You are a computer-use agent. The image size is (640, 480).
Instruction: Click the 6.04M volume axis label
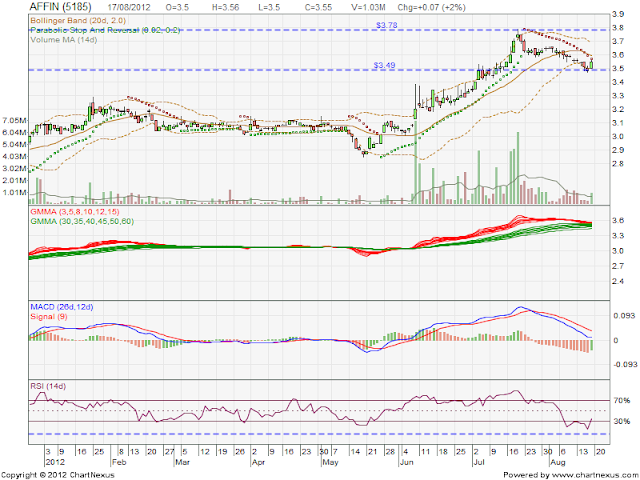(x=15, y=132)
